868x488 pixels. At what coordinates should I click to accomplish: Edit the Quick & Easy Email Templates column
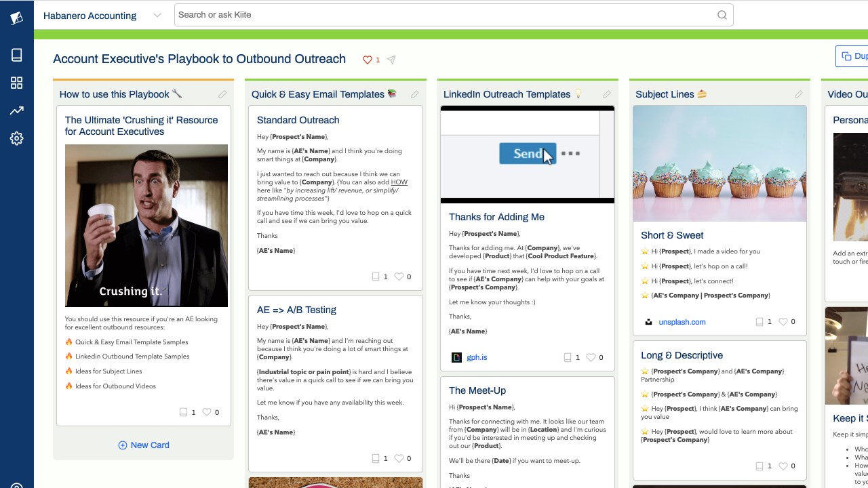(415, 94)
